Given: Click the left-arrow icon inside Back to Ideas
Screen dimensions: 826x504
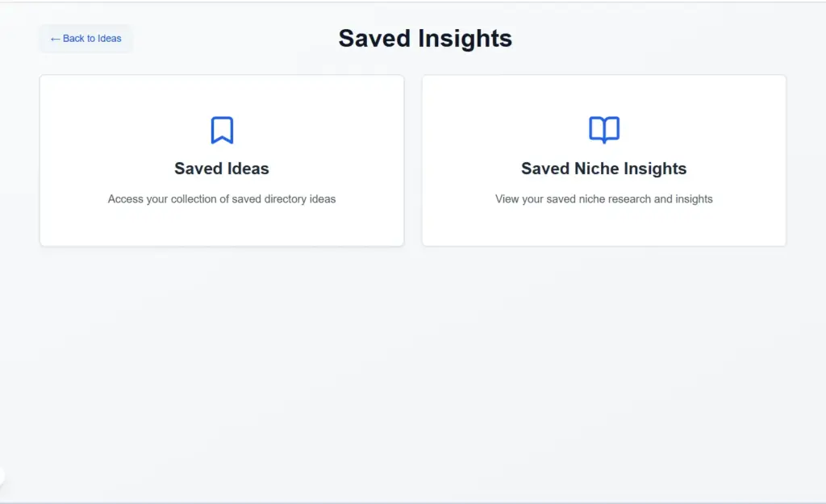Looking at the screenshot, I should point(56,38).
